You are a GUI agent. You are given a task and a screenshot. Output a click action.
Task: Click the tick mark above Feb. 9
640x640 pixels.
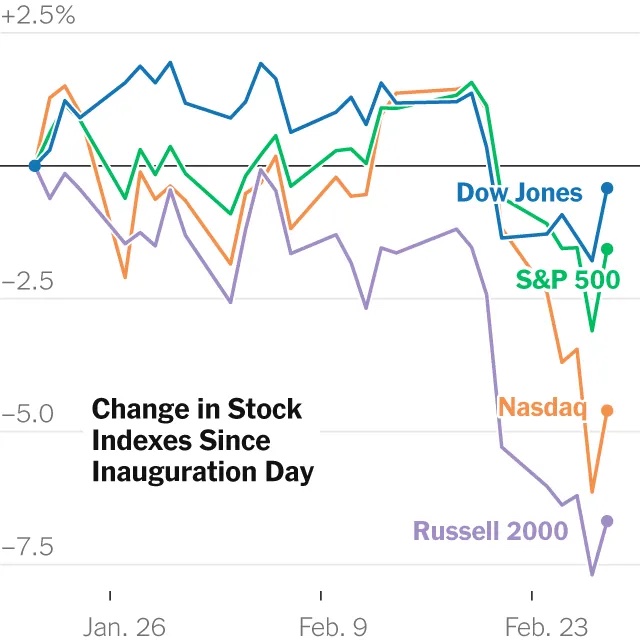tap(321, 596)
